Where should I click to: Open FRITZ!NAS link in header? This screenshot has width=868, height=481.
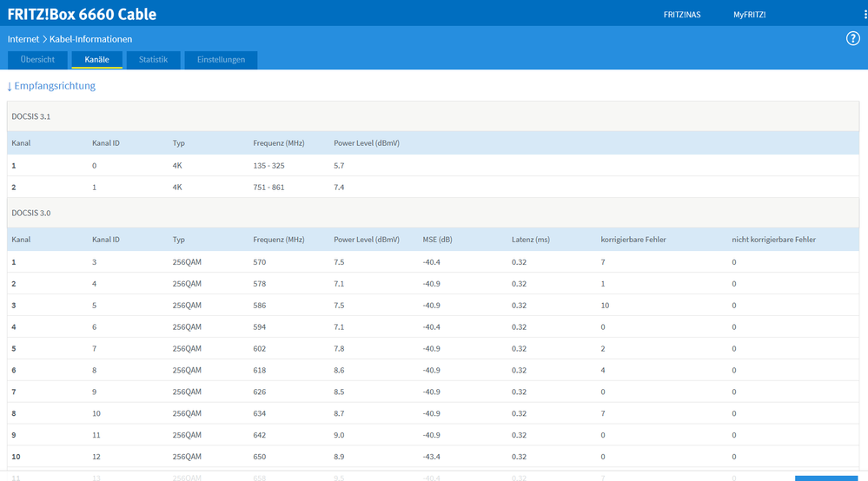tap(682, 15)
